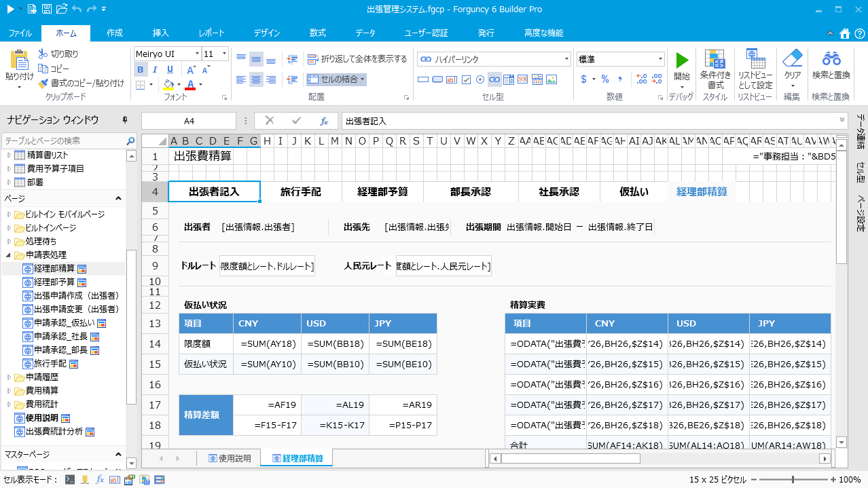
Task: Align cell text to the left
Action: coord(241,79)
